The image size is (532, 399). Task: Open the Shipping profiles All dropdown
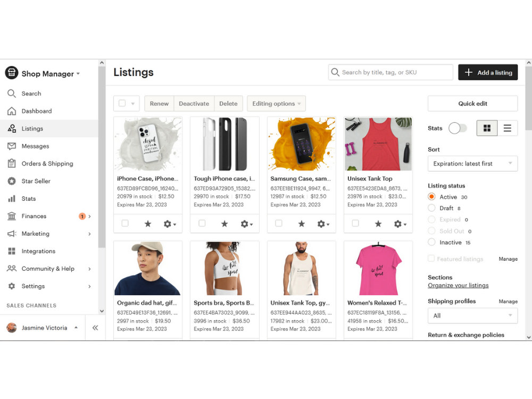[472, 315]
